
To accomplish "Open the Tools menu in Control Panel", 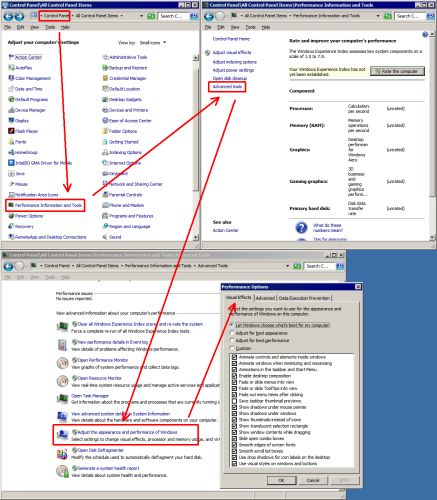I will [x=50, y=27].
